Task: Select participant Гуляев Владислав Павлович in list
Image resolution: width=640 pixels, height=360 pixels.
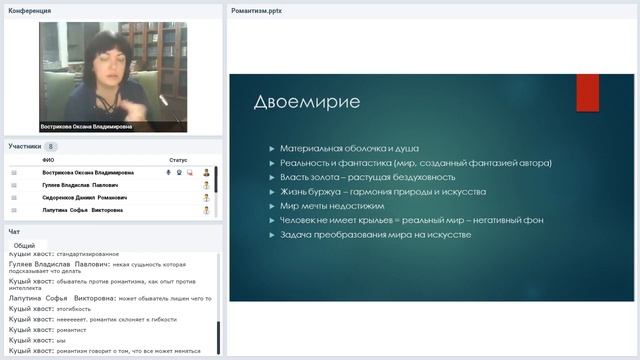Action: (80, 185)
